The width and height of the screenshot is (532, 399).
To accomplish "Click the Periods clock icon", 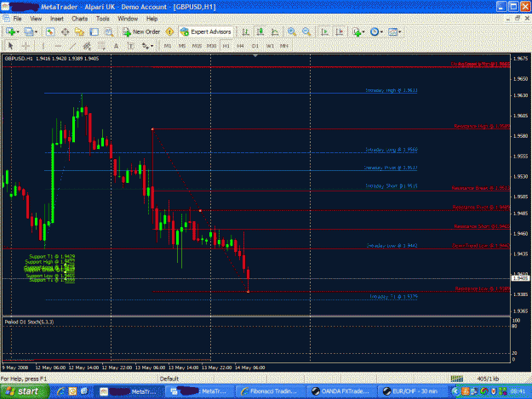I will click(375, 31).
